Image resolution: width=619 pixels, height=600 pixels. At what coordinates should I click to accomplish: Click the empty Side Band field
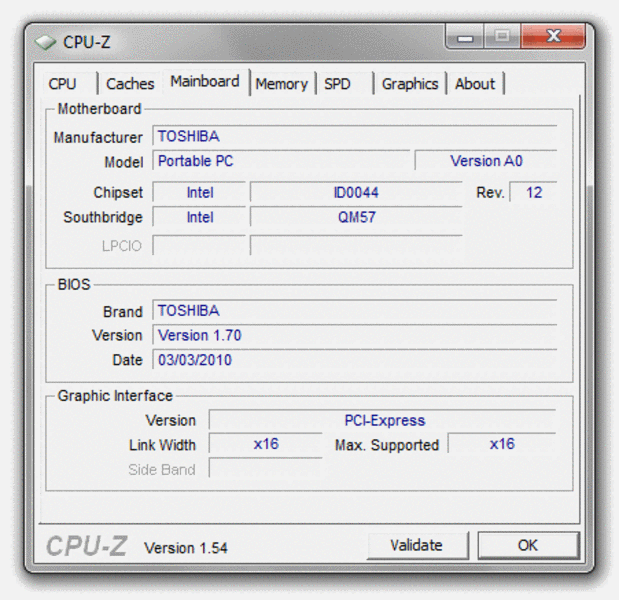(266, 469)
